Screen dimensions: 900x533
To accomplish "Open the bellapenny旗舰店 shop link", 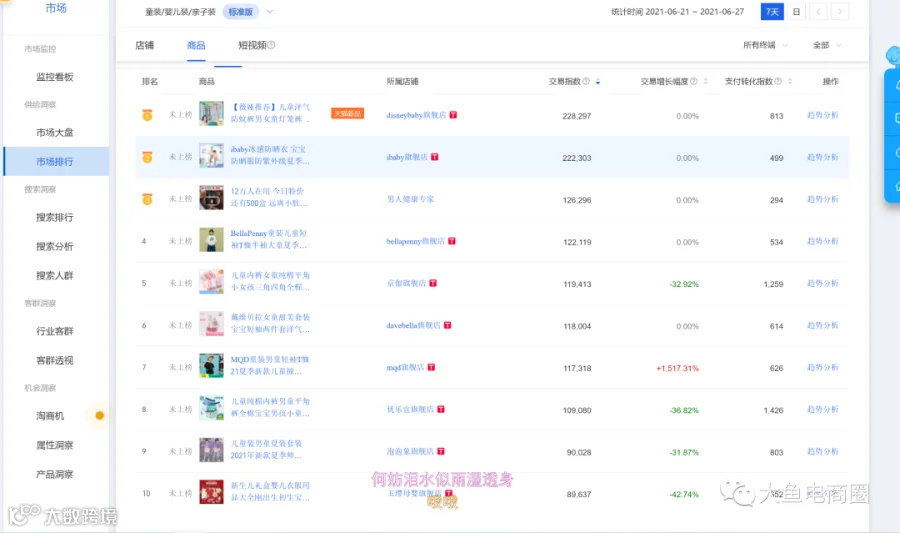I will point(416,241).
